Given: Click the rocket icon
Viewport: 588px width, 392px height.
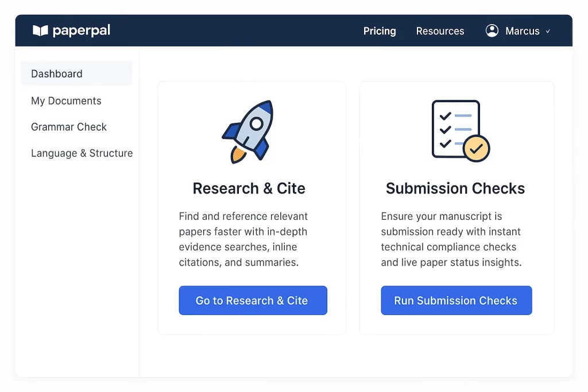Looking at the screenshot, I should pyautogui.click(x=248, y=131).
